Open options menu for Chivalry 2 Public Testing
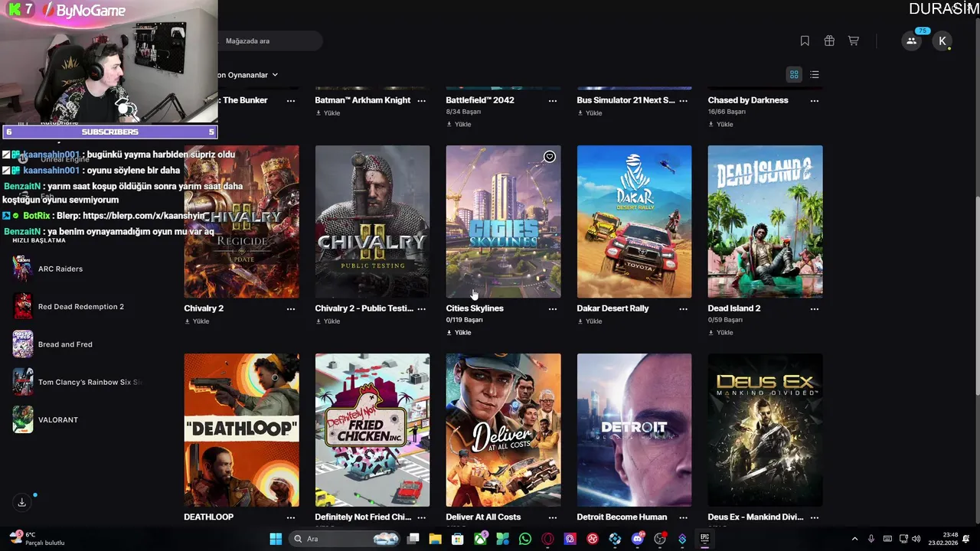The height and width of the screenshot is (551, 980). 422,308
